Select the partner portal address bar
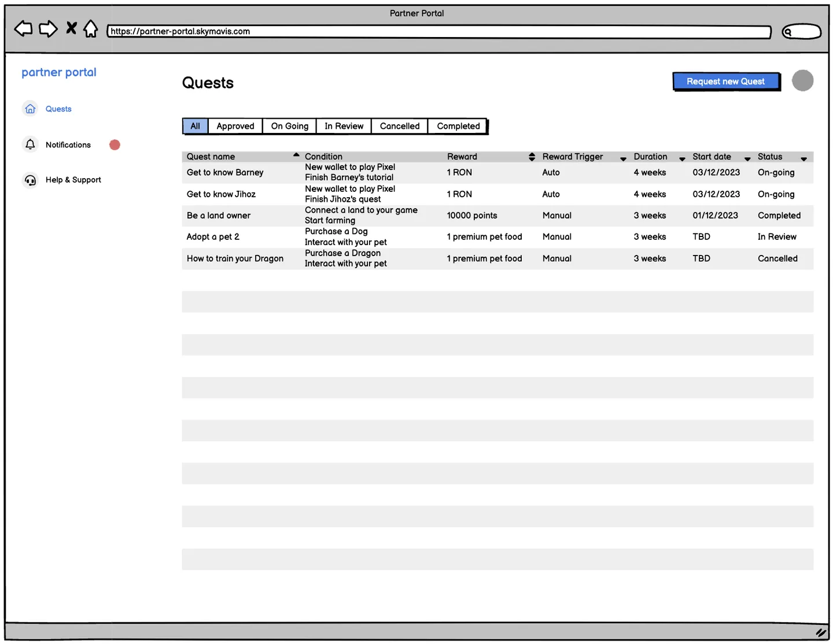Image resolution: width=833 pixels, height=644 pixels. click(439, 31)
